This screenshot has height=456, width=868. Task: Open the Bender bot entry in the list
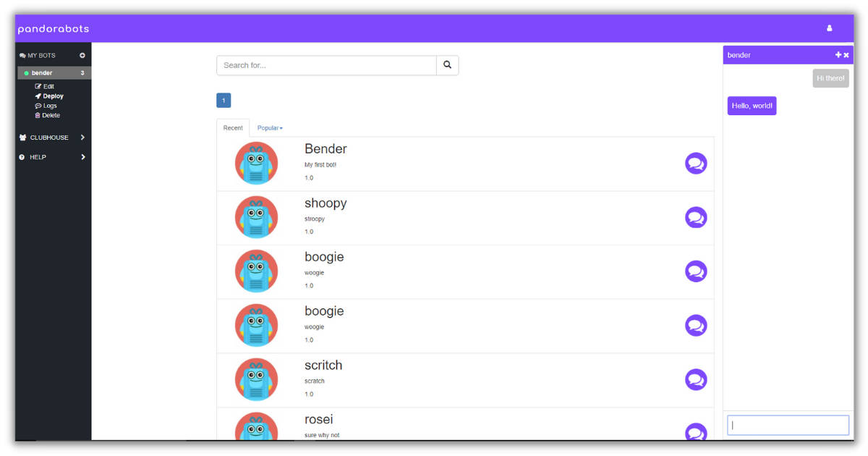pos(325,149)
